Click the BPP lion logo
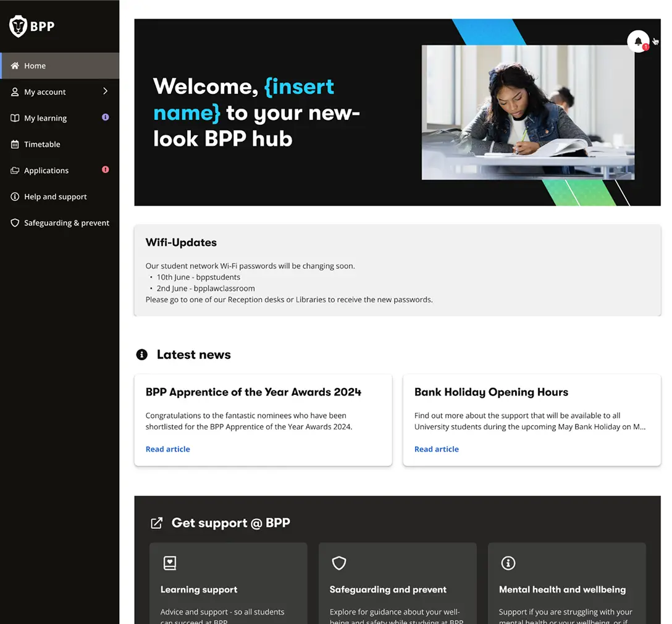 point(31,26)
